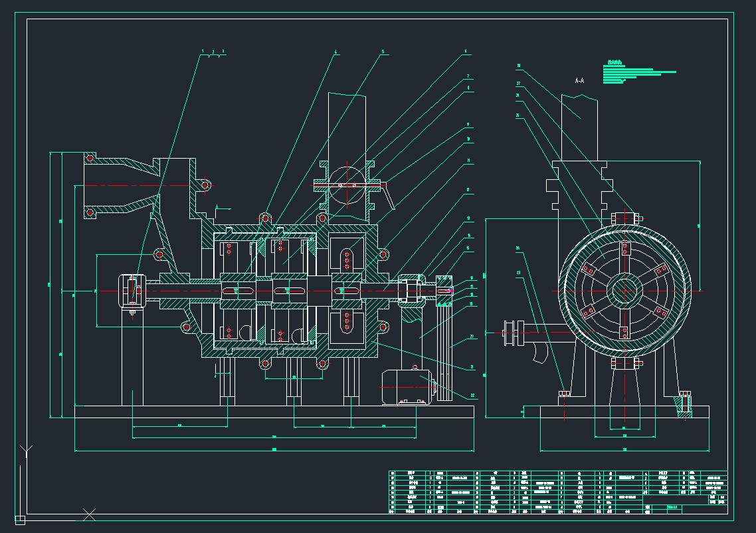The height and width of the screenshot is (533, 756).
Task: Select the UCS X-axis label
Action: click(x=89, y=513)
